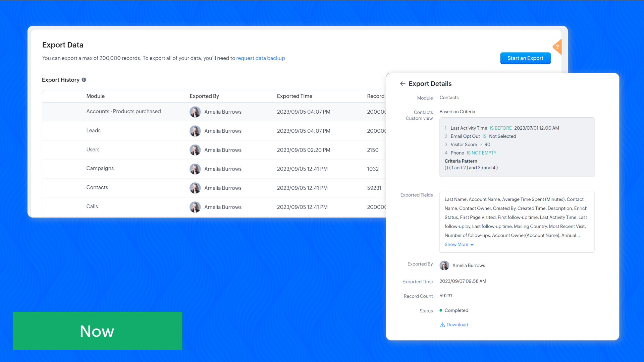The image size is (644, 362).
Task: Click Amelia Burrows avatar in Calls row
Action: coord(195,207)
